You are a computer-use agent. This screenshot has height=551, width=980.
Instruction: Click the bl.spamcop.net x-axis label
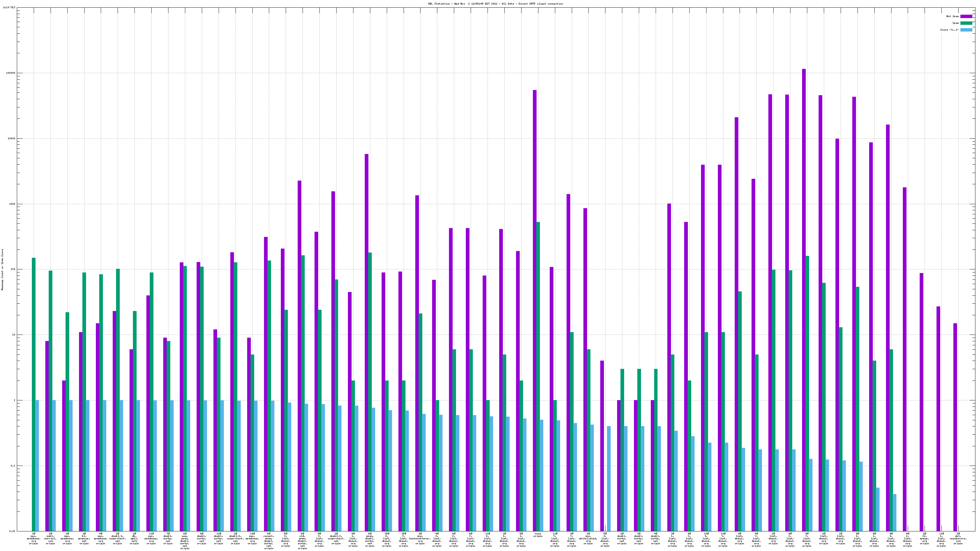[x=84, y=538]
